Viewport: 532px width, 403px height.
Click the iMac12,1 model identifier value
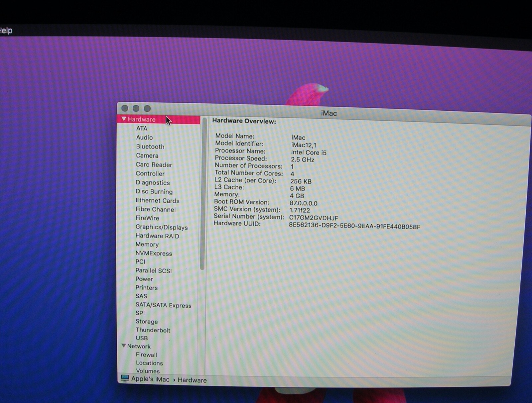(x=304, y=145)
